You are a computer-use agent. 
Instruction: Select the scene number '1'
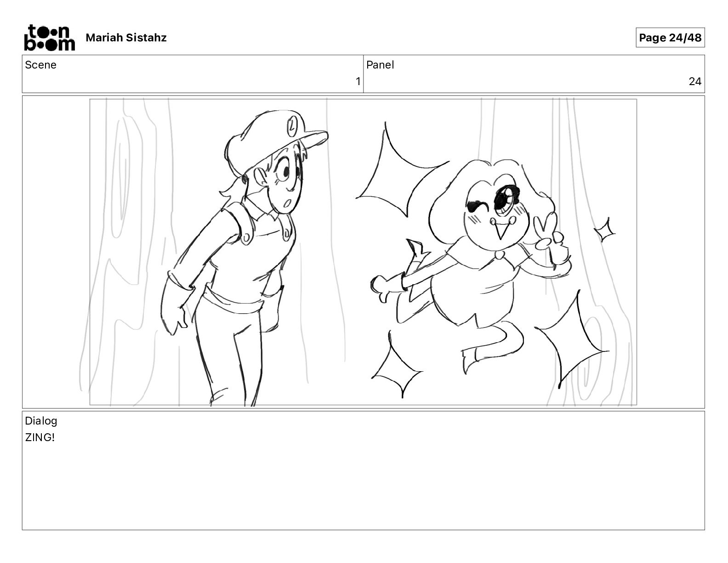coord(358,81)
